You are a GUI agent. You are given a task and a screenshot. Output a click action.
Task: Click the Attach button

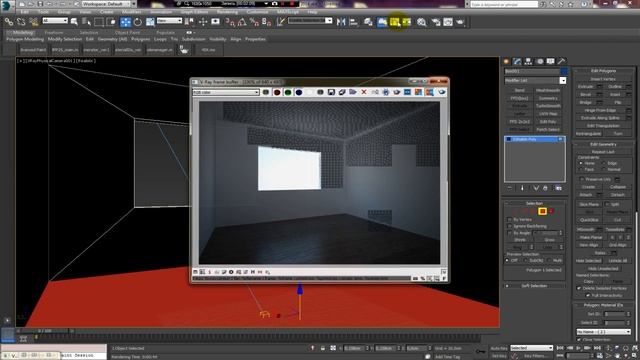[586, 195]
